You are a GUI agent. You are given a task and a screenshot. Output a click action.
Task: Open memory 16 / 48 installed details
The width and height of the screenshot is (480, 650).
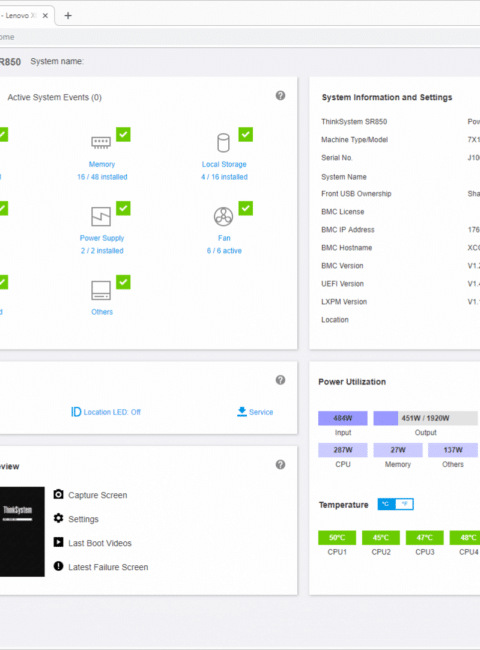(102, 177)
